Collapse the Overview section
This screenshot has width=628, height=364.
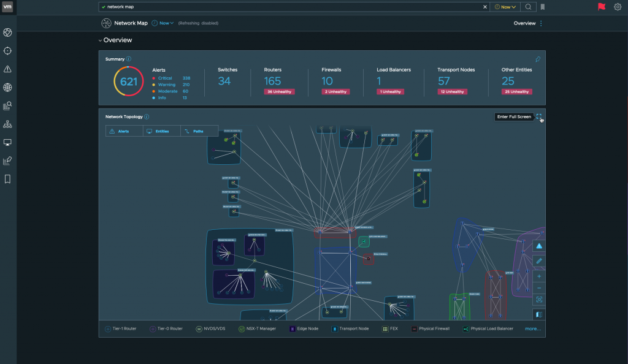click(101, 40)
